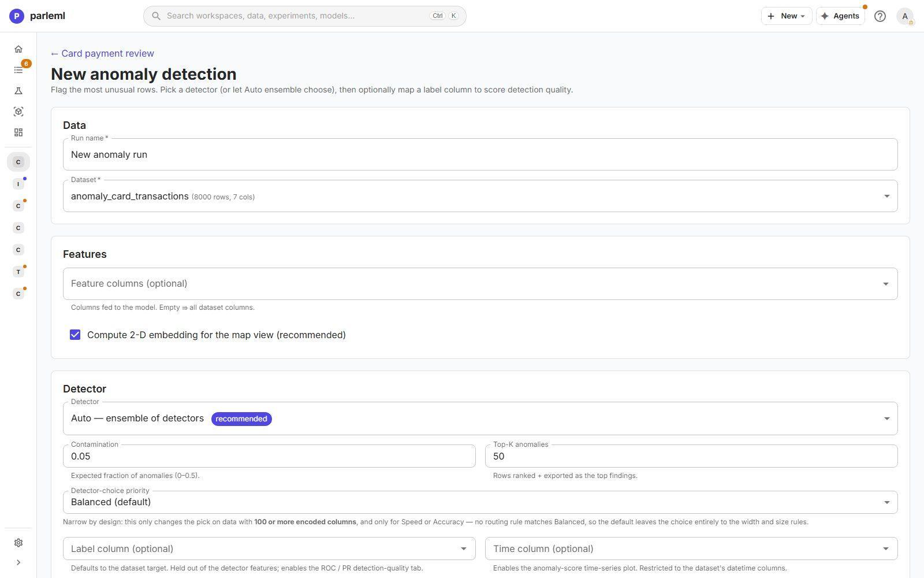Select the highlighted C workspace avatar

pos(18,162)
